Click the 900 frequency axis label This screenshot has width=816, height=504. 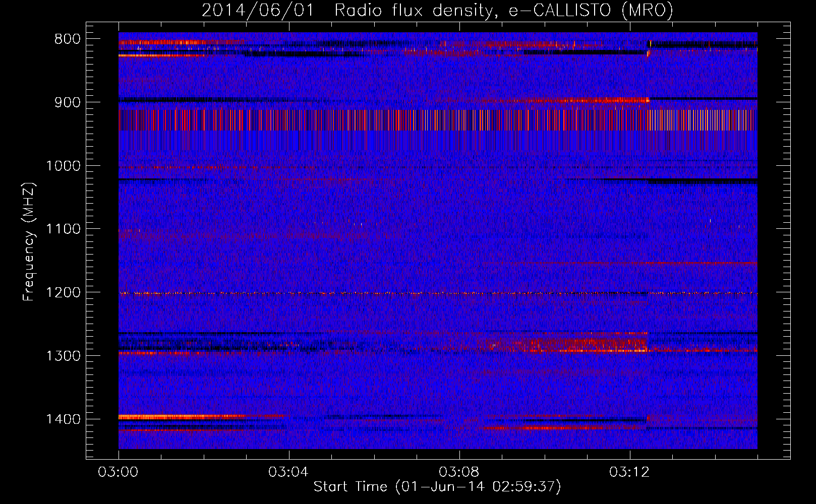tap(67, 102)
